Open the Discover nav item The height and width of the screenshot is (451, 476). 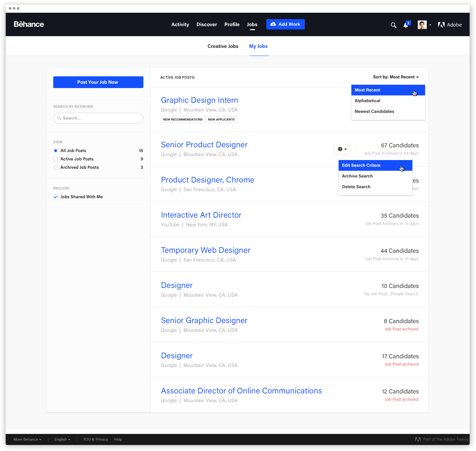207,24
